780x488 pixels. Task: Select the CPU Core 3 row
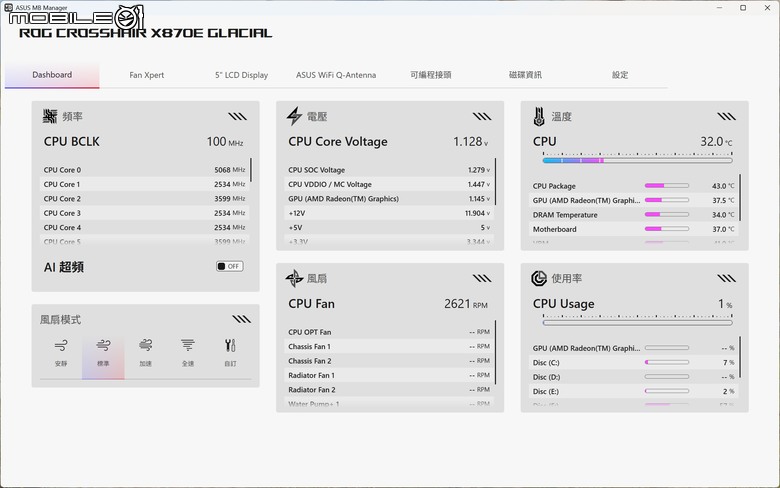coord(144,213)
